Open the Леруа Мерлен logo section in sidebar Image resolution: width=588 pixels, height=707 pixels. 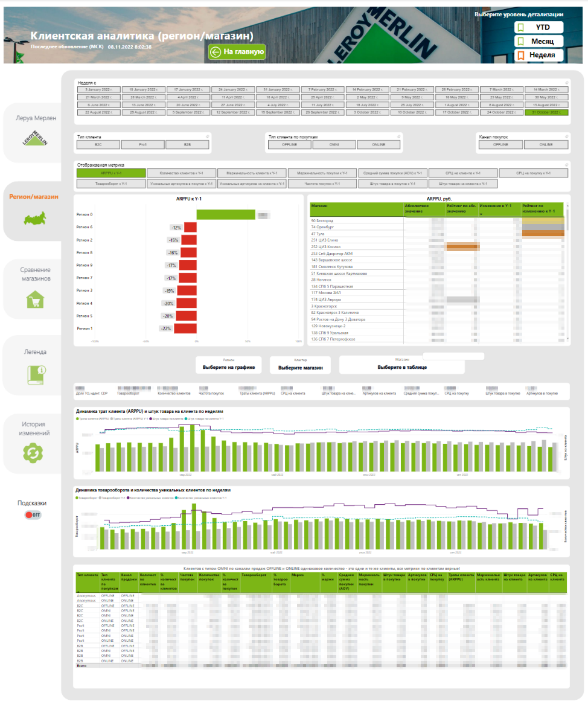point(35,138)
